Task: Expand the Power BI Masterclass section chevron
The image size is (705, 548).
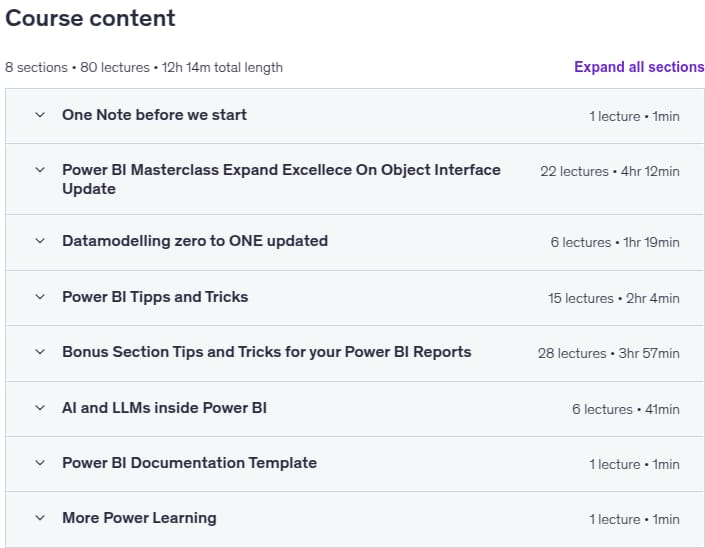Action: coord(40,170)
